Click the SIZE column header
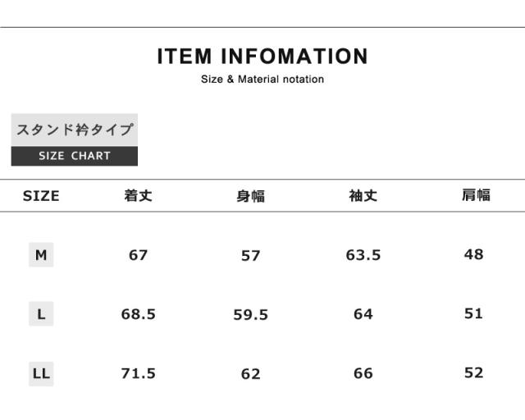The image size is (525, 420). tap(41, 196)
